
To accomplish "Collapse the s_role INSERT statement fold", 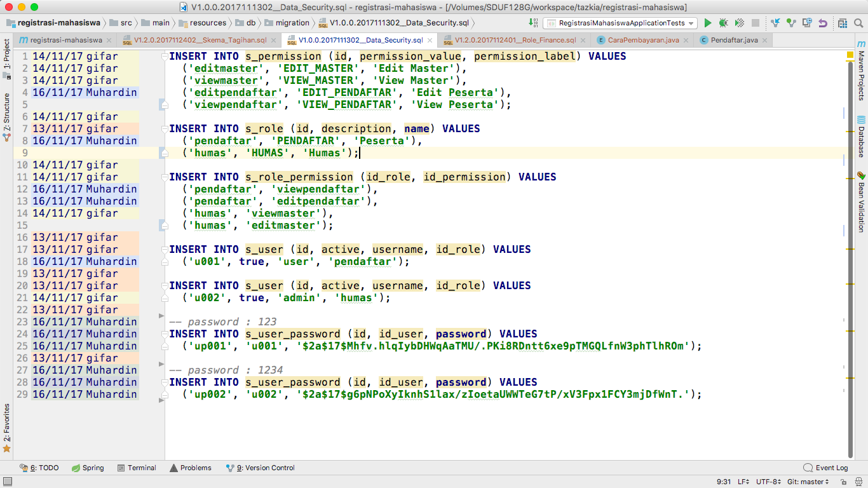I will pyautogui.click(x=164, y=128).
